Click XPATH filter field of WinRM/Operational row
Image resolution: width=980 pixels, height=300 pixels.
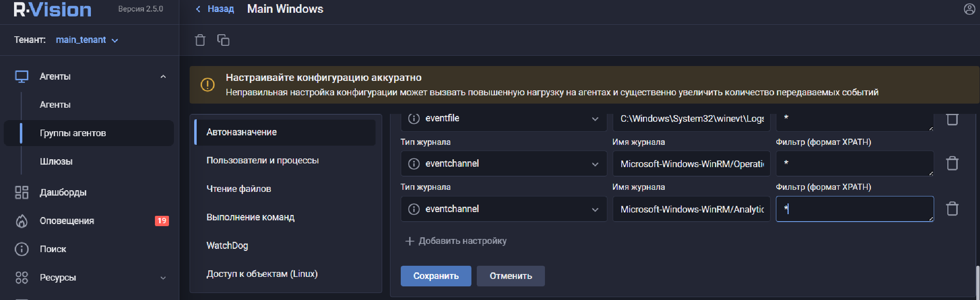click(855, 163)
